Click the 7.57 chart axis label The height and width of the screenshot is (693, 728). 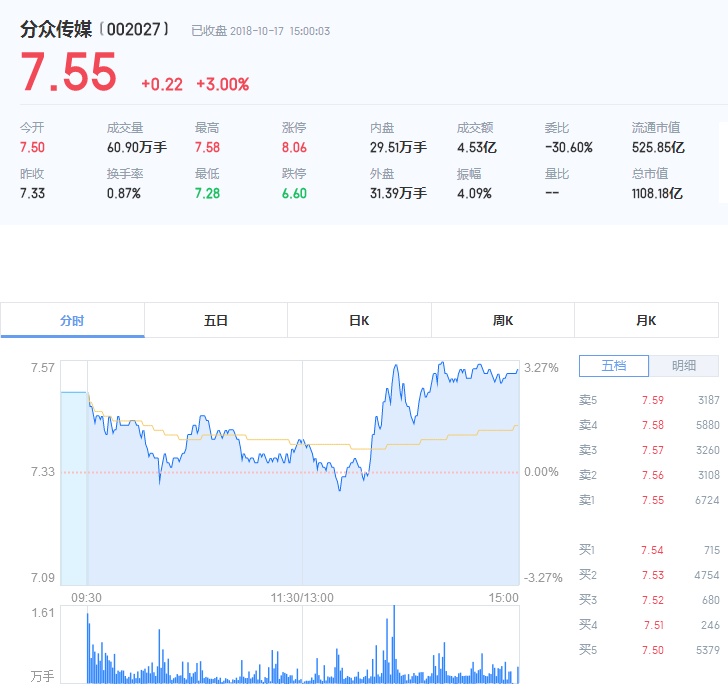[43, 368]
